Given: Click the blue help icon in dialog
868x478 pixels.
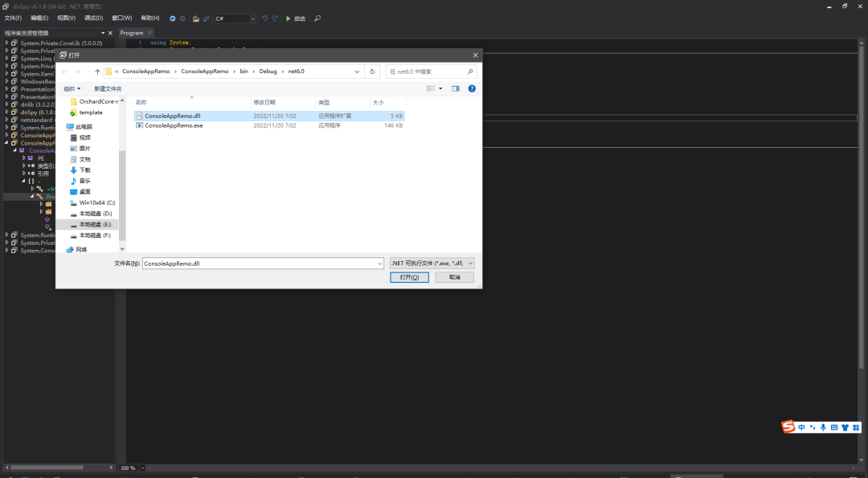Looking at the screenshot, I should coord(472,88).
